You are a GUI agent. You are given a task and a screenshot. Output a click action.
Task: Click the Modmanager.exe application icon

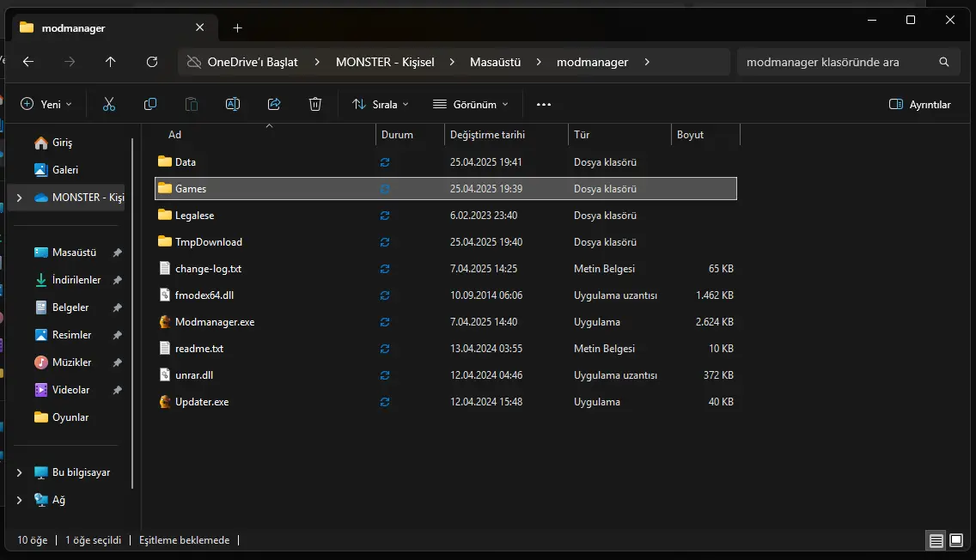pyautogui.click(x=164, y=322)
